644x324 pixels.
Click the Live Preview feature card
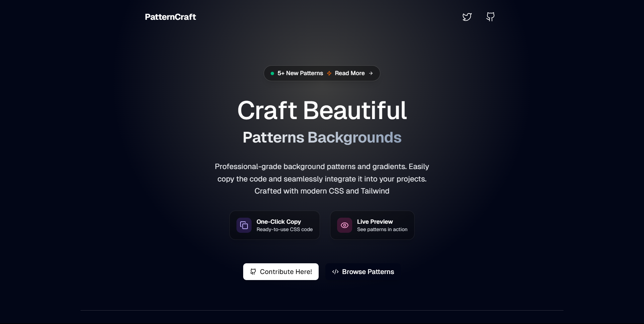[x=372, y=225]
